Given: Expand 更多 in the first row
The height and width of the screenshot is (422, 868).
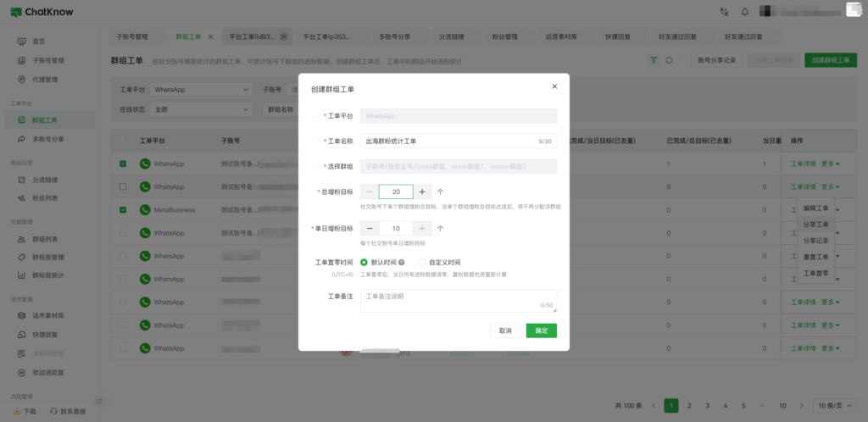Looking at the screenshot, I should tap(831, 164).
